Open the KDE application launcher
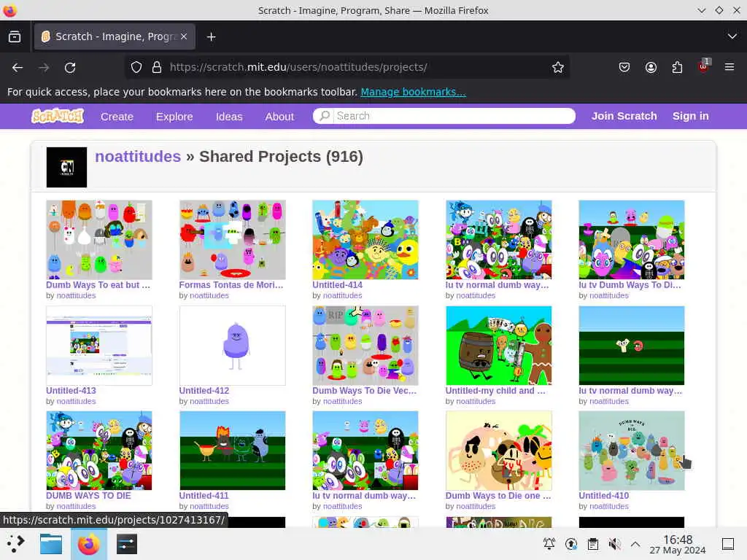Viewport: 747px width, 560px height. tap(15, 544)
